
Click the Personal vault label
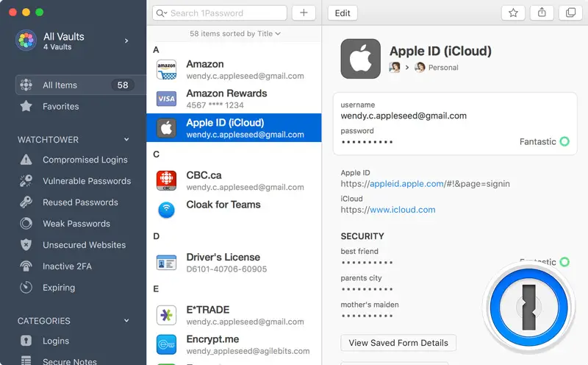[x=443, y=68]
